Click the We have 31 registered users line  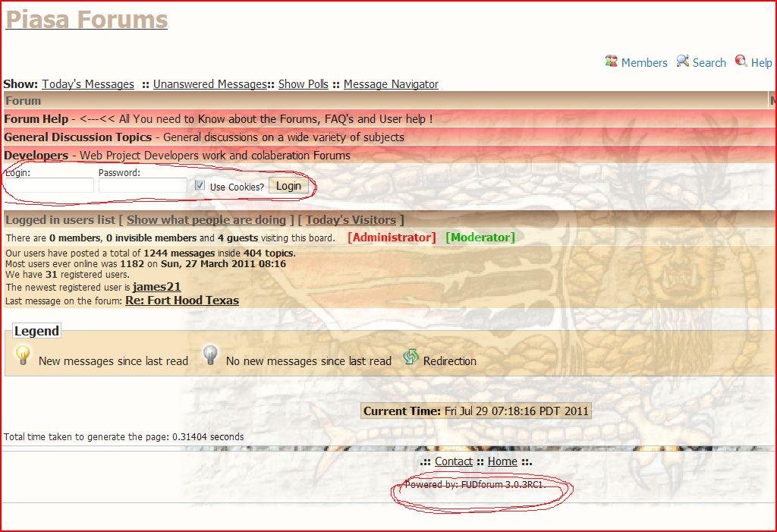pyautogui.click(x=68, y=274)
